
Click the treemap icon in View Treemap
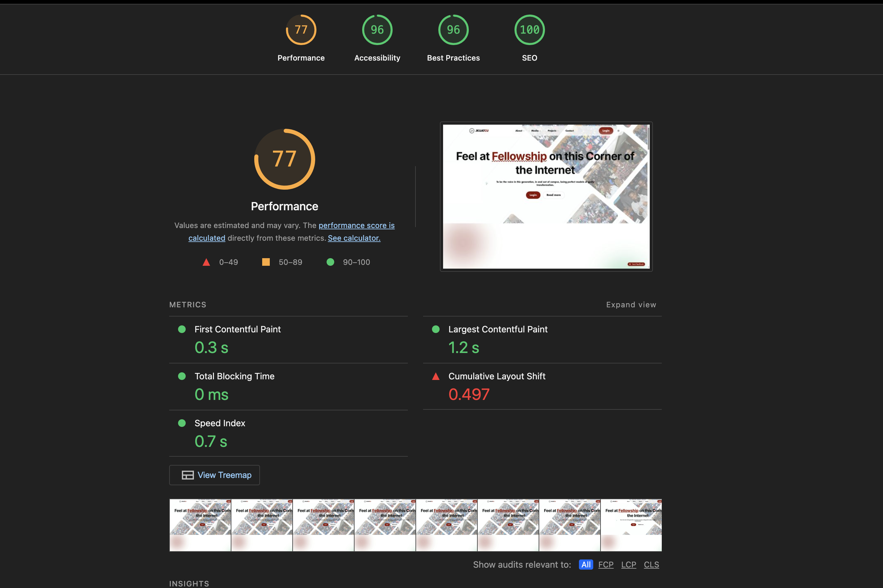(x=188, y=475)
